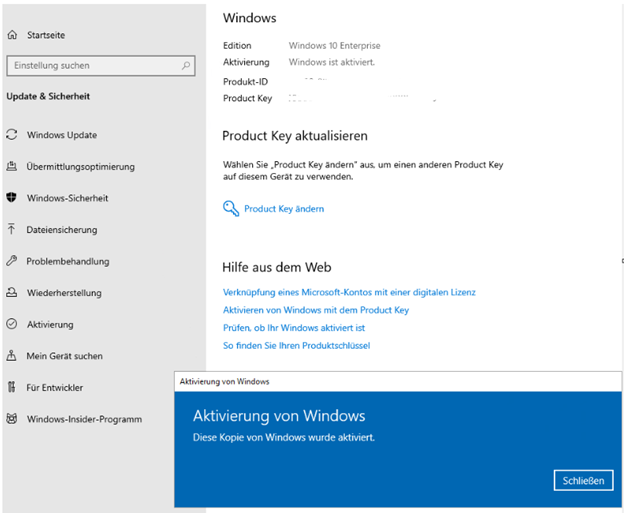Open Verknüpfung eines Microsoft-Kontos mit einer digitalen Lizenz
The width and height of the screenshot is (624, 513).
tap(349, 292)
